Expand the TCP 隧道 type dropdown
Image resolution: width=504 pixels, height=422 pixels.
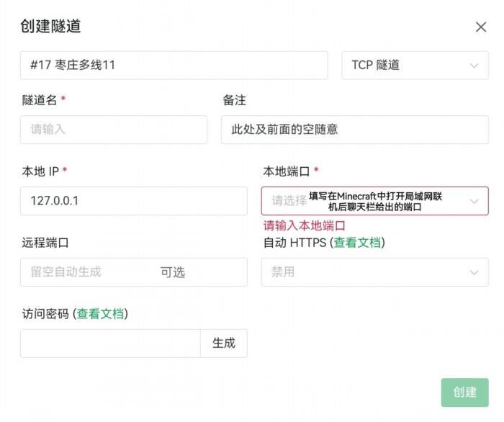point(415,65)
